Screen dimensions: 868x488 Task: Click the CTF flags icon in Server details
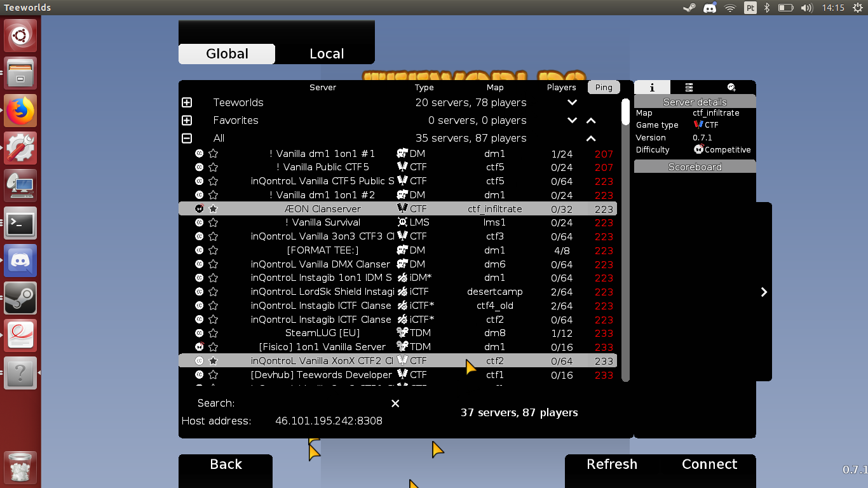point(698,125)
